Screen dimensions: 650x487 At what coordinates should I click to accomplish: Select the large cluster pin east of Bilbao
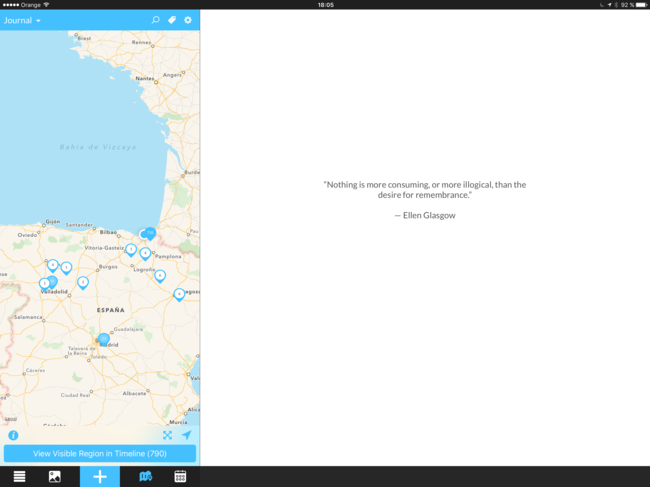pyautogui.click(x=150, y=233)
